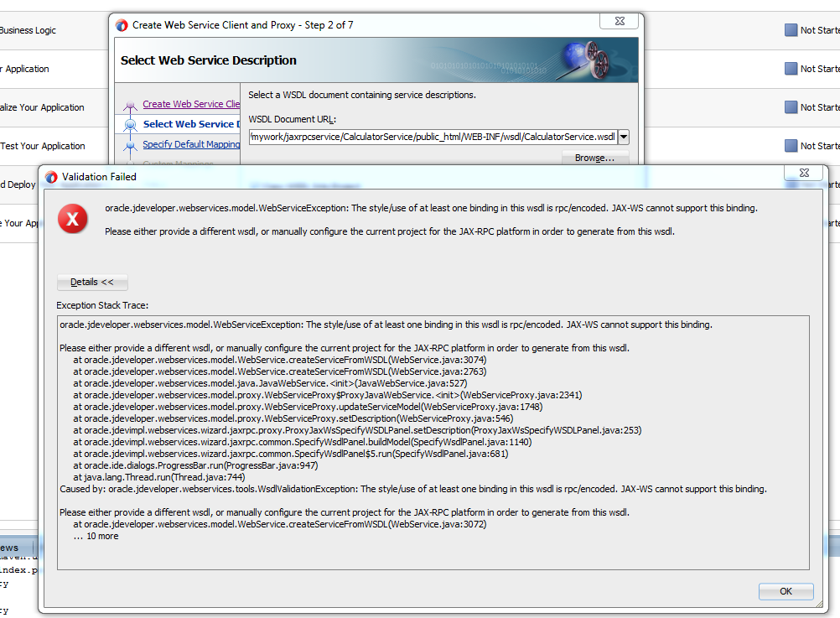Image resolution: width=840 pixels, height=618 pixels.
Task: Close the Create Web Service Client wizard
Action: [x=620, y=21]
